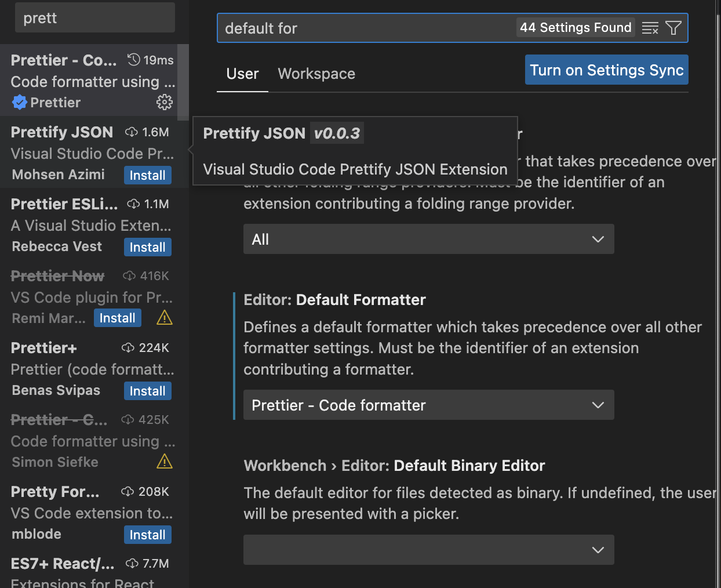Select the Pretty Formatter extension title
Viewport: 721px width, 588px height.
pos(55,492)
